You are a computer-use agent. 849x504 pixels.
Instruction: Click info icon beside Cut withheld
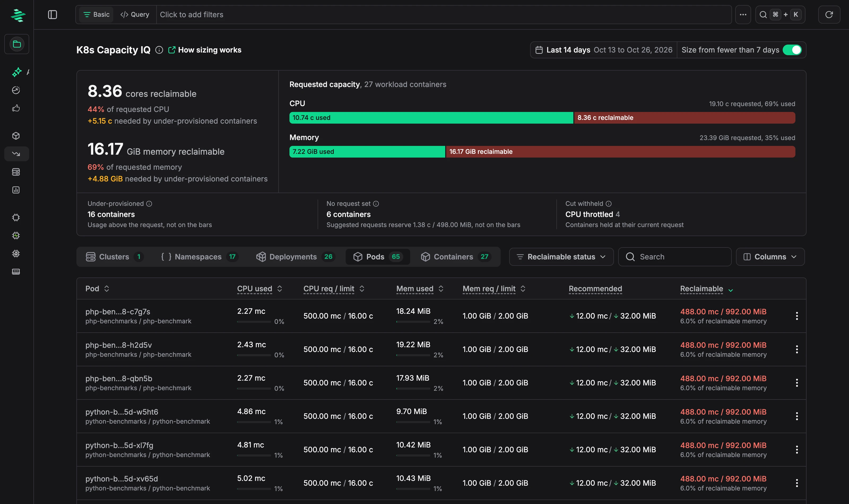point(609,203)
